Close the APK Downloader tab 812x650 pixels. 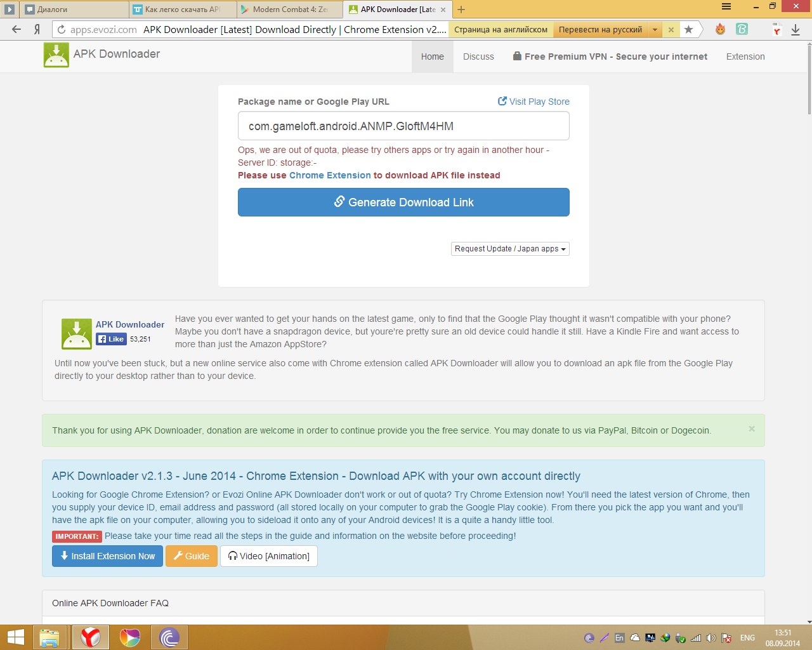coord(443,10)
